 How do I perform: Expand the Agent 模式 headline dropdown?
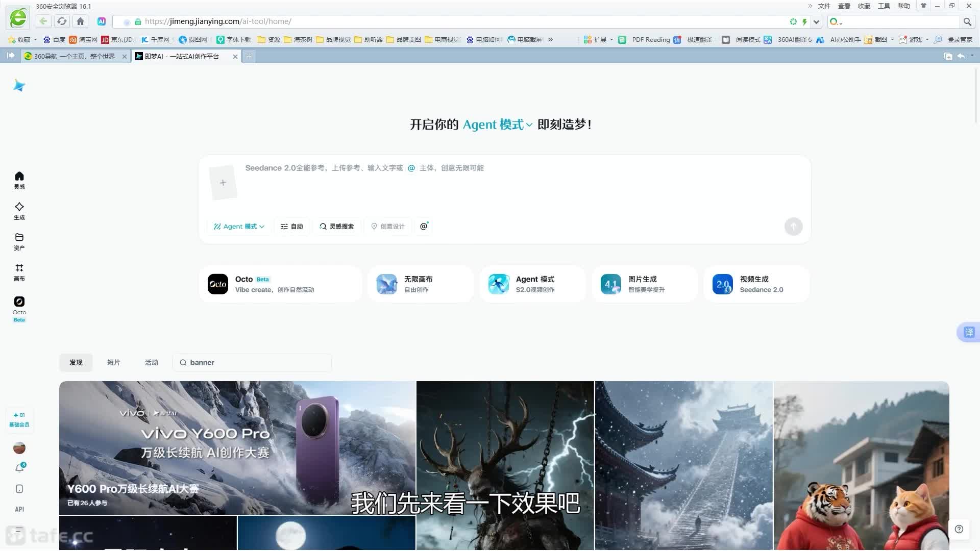tap(497, 124)
